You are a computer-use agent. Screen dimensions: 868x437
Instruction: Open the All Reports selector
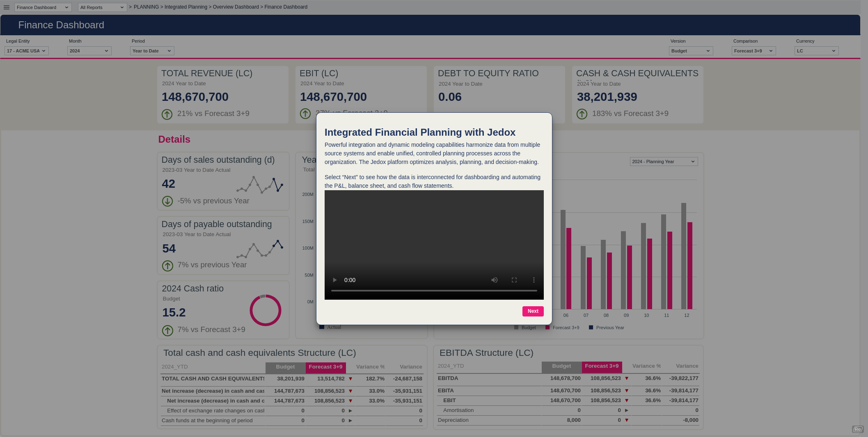coord(102,7)
